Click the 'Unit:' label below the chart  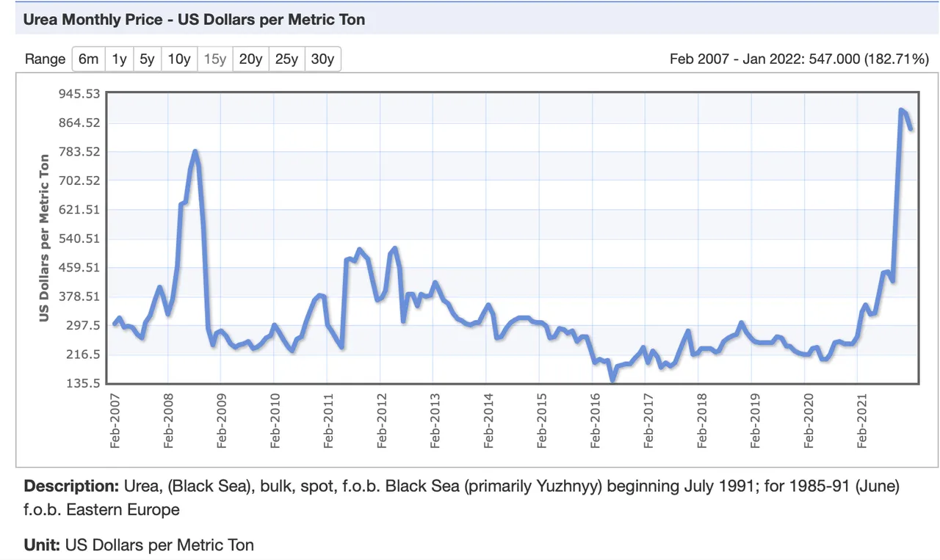(x=43, y=545)
